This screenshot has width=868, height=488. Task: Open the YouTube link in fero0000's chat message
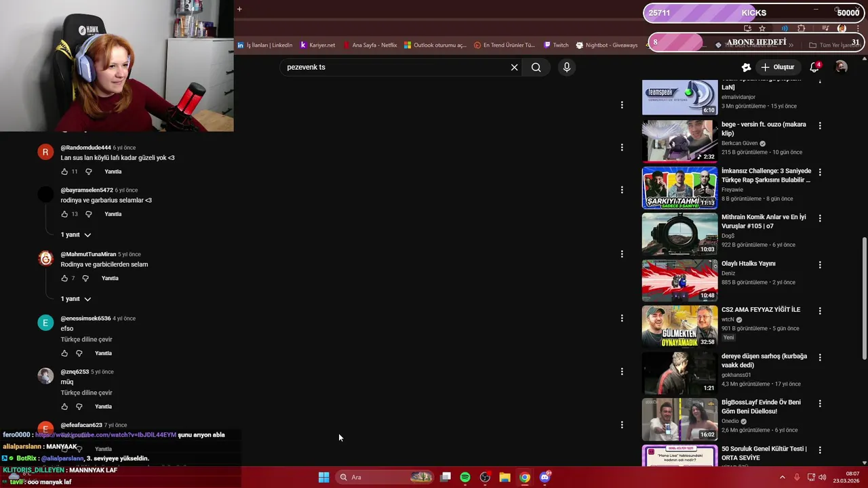(106, 435)
